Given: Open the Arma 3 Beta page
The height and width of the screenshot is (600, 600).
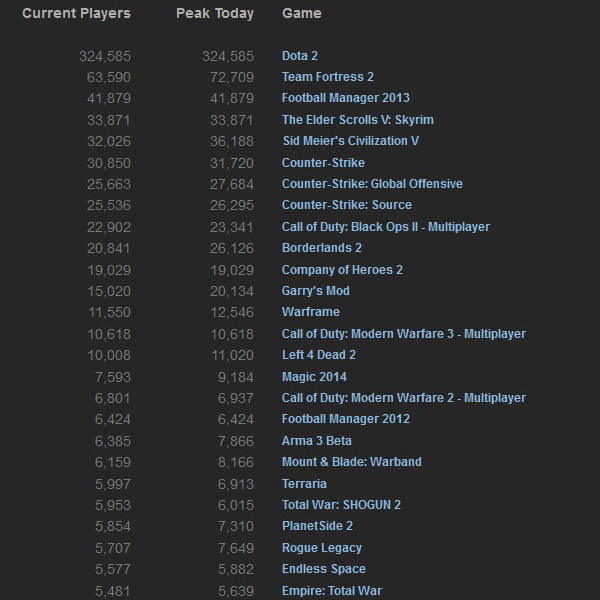Looking at the screenshot, I should coord(316,441).
